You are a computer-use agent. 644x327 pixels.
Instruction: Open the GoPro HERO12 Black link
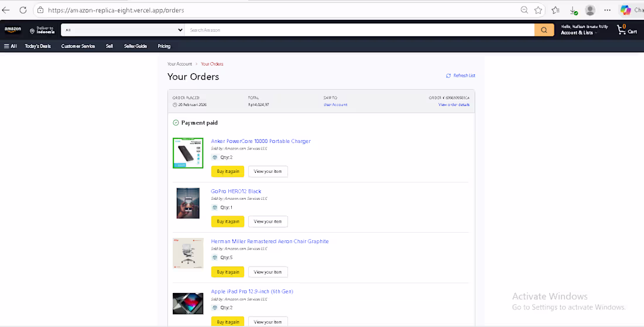pyautogui.click(x=236, y=191)
